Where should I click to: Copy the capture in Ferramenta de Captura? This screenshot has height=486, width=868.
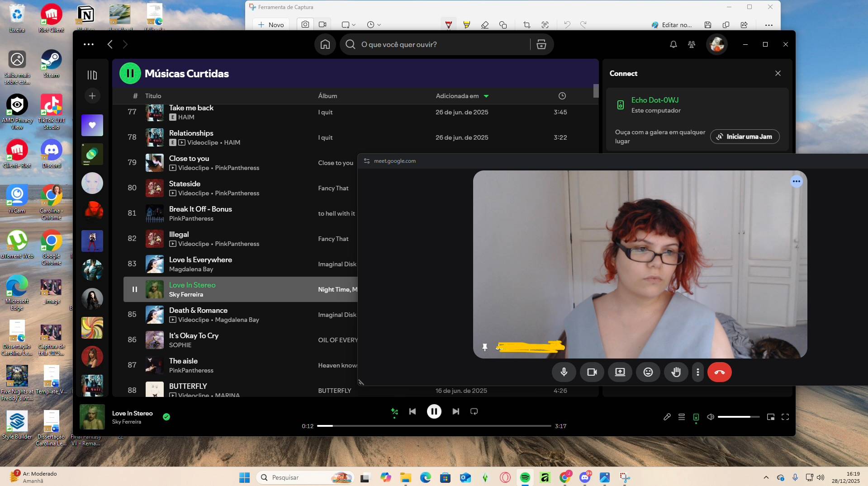[726, 25]
